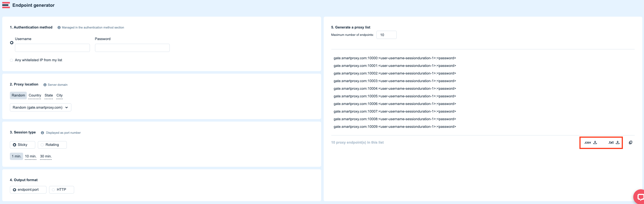The height and width of the screenshot is (204, 644).
Task: Click the port 10009 endpoint line
Action: pos(395,127)
